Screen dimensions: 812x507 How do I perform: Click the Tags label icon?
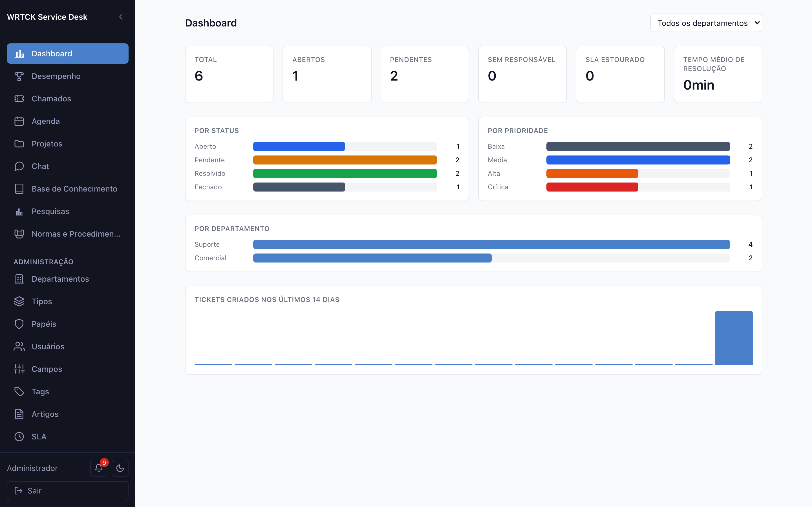pyautogui.click(x=19, y=391)
